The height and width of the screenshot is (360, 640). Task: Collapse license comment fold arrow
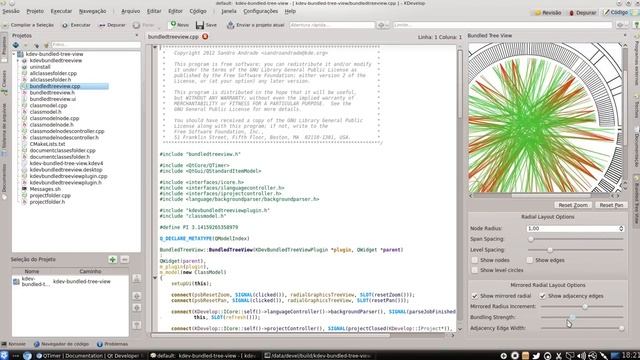155,47
